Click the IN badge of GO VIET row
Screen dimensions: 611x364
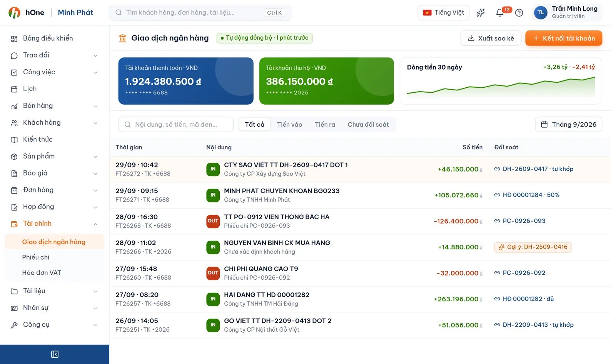pos(213,325)
